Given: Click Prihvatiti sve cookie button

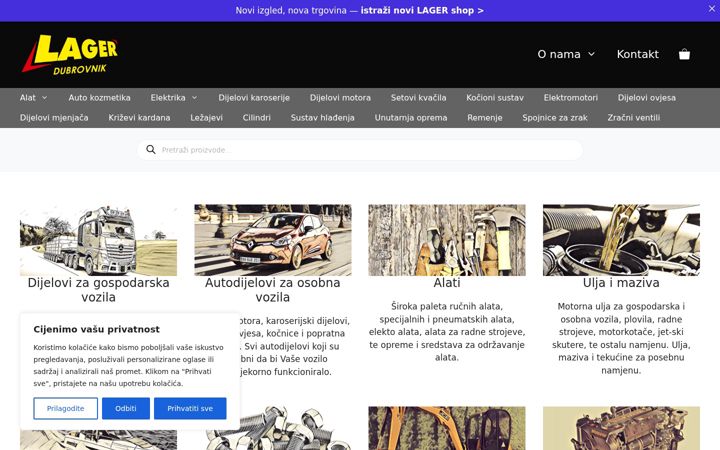Looking at the screenshot, I should coord(190,408).
